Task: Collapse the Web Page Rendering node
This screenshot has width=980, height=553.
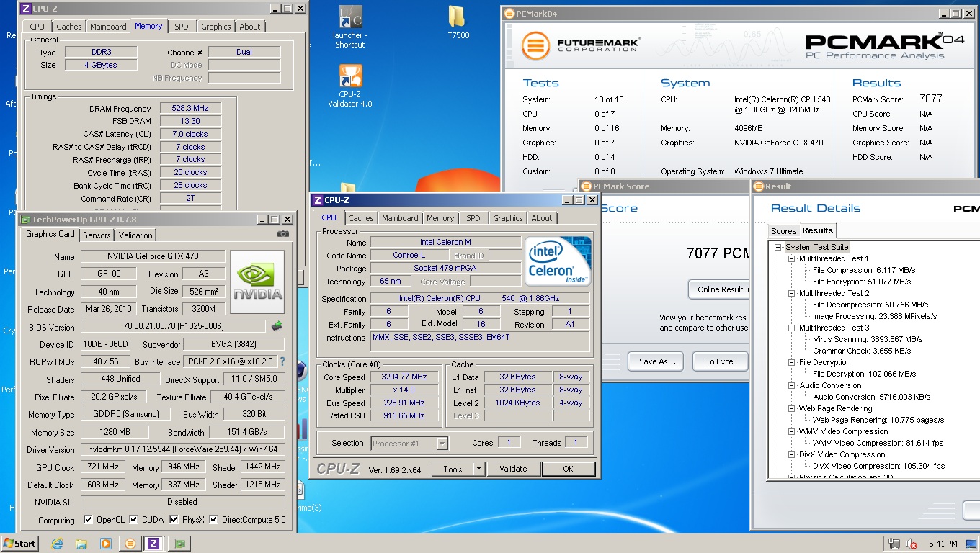Action: (x=791, y=408)
